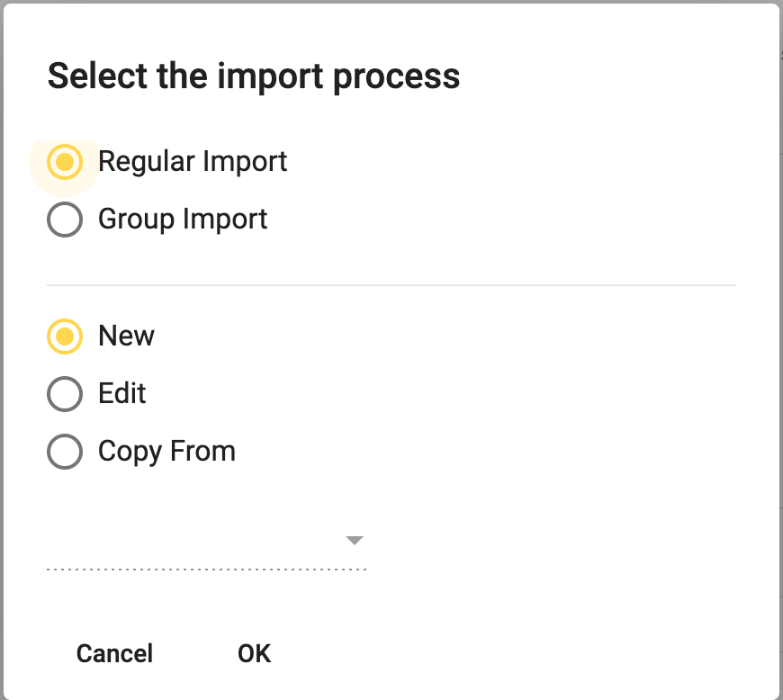Choose the Copy From radio button
Viewport: 783px width, 700px height.
point(65,452)
